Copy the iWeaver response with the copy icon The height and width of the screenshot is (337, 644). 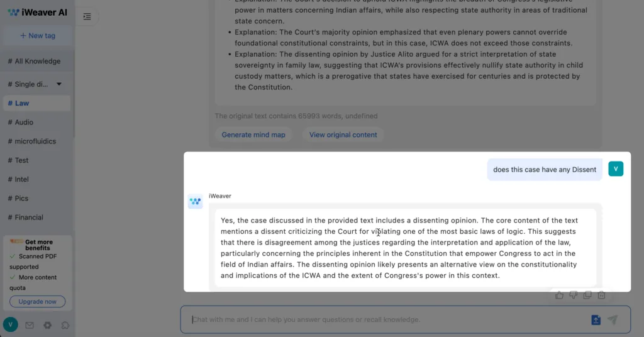(x=587, y=295)
